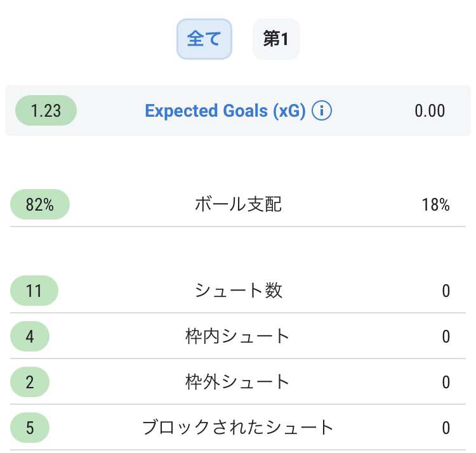Select the 82% possession badge

tap(40, 205)
